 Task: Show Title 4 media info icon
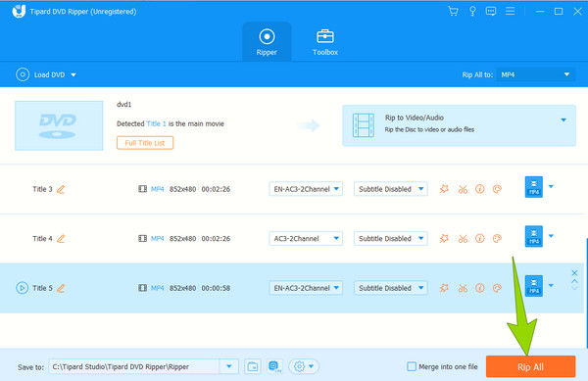coord(480,239)
